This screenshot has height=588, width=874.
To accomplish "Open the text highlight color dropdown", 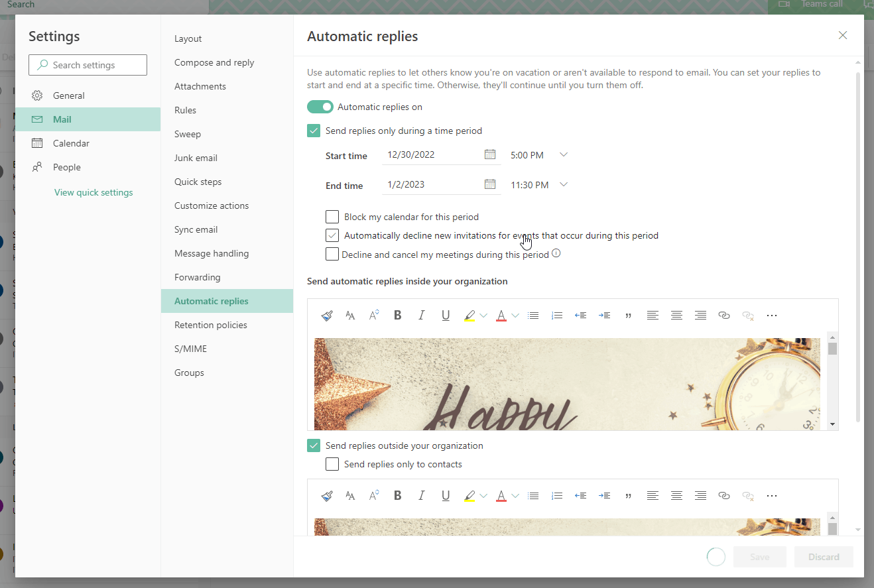I will tap(483, 315).
